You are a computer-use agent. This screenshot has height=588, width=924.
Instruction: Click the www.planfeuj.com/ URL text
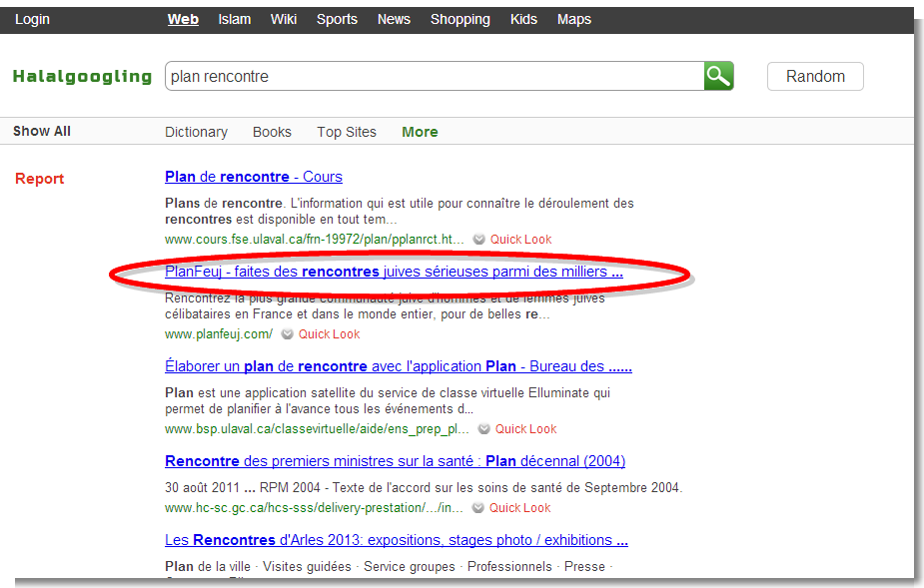pos(219,334)
